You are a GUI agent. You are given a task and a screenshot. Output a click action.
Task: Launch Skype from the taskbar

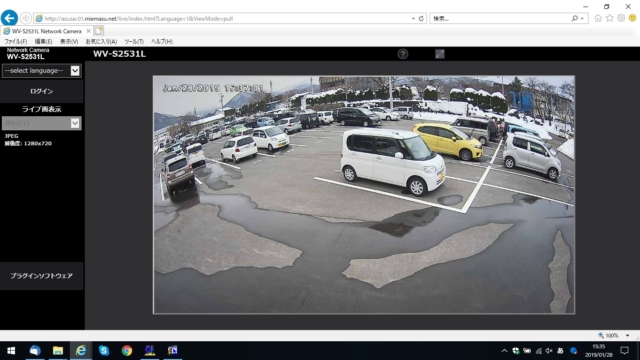pos(104,350)
